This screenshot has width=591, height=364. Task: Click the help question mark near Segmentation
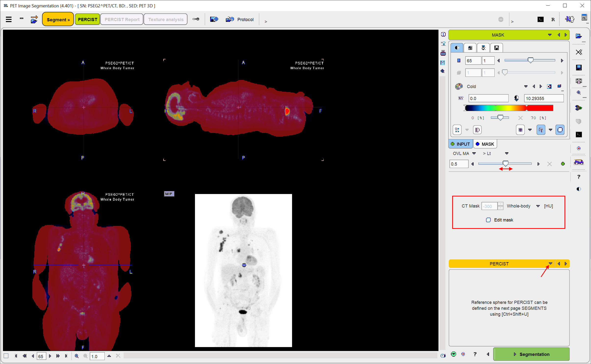pyautogui.click(x=475, y=354)
